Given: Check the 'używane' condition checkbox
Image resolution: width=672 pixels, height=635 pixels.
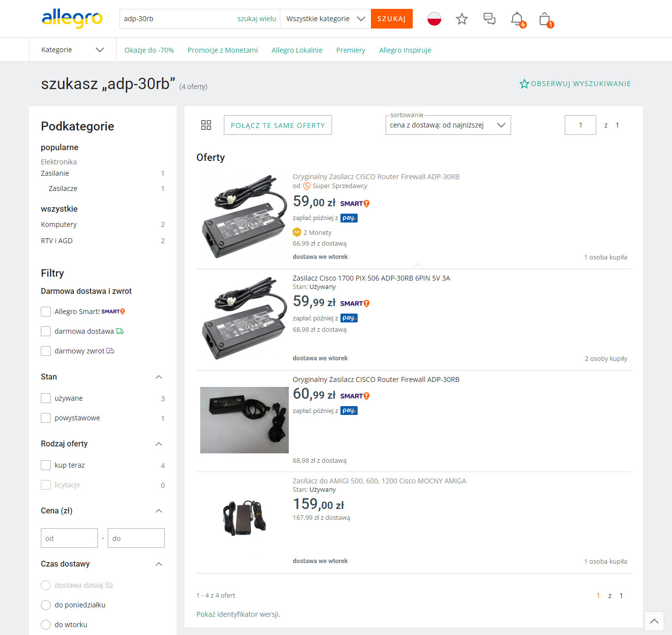Looking at the screenshot, I should [x=46, y=398].
